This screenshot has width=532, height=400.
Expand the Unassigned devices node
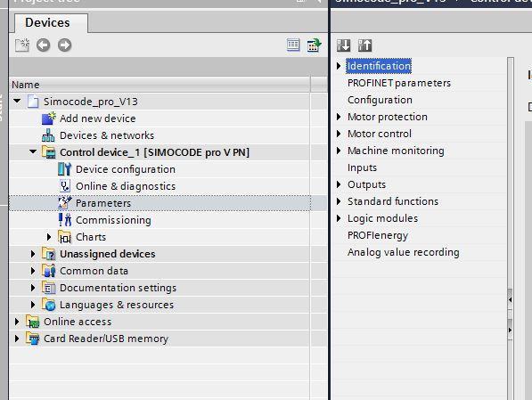33,254
